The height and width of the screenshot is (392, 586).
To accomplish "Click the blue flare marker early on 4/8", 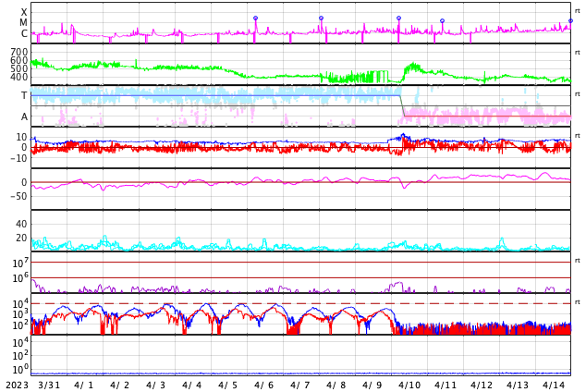I will 321,18.
